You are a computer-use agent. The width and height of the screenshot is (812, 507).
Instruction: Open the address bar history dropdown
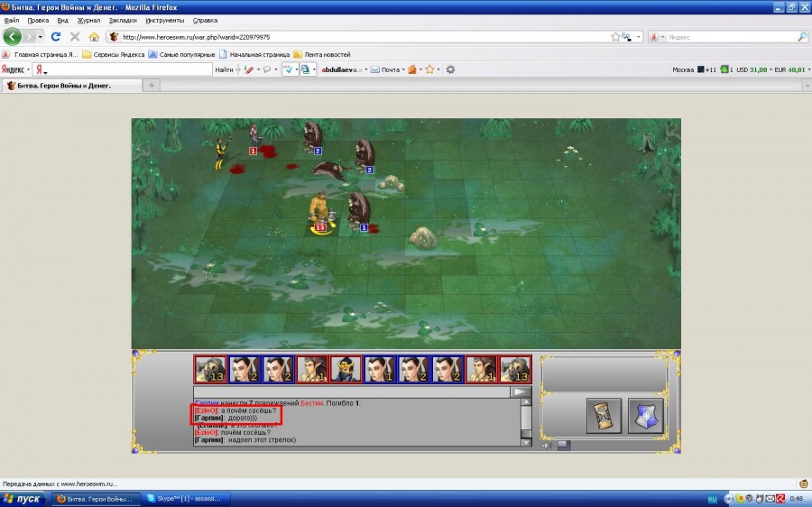[x=639, y=37]
